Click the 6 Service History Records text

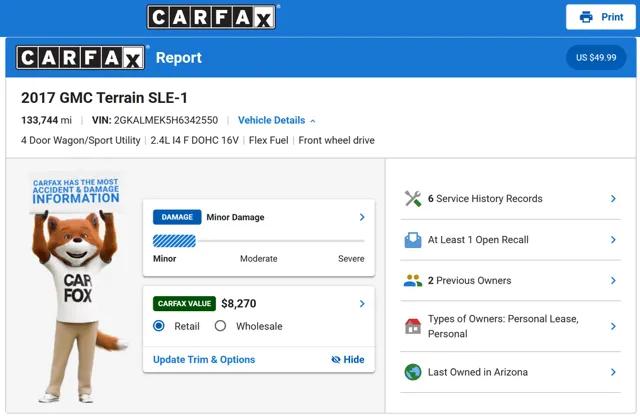tap(485, 199)
